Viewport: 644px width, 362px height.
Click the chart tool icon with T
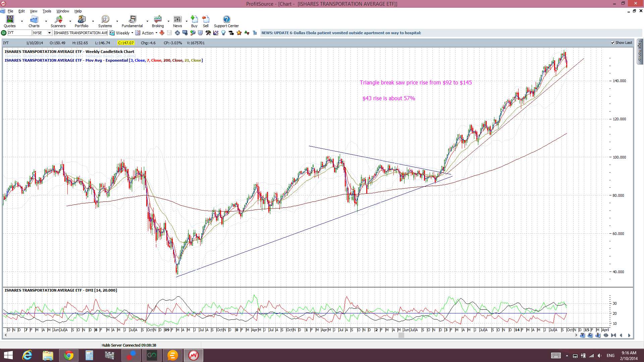coord(582,335)
